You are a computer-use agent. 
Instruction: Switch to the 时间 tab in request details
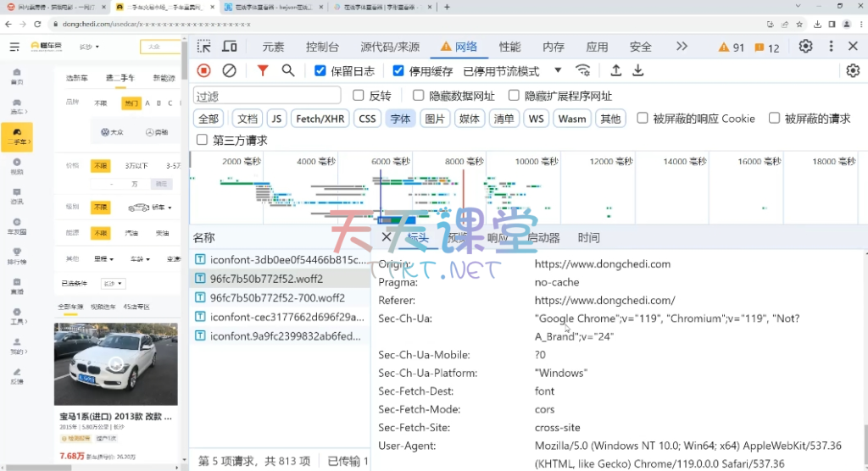click(x=588, y=238)
